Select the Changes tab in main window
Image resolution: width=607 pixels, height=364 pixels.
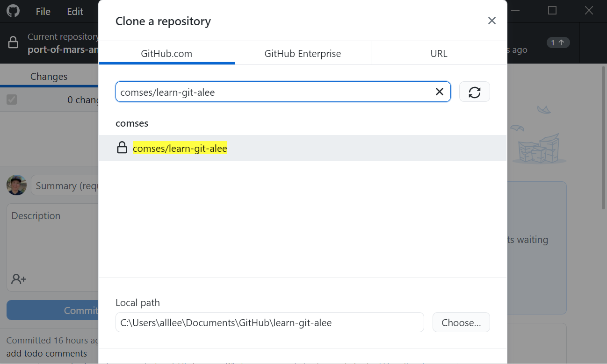pos(49,76)
